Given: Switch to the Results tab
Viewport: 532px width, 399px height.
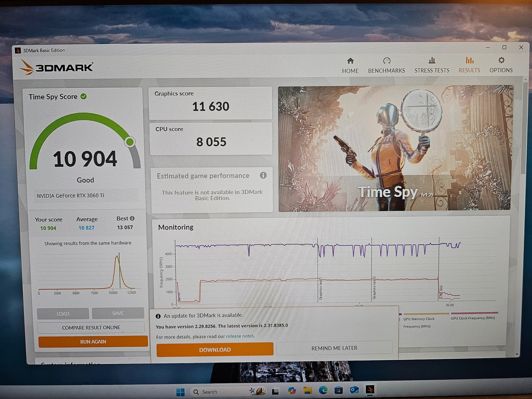Looking at the screenshot, I should coord(469,65).
